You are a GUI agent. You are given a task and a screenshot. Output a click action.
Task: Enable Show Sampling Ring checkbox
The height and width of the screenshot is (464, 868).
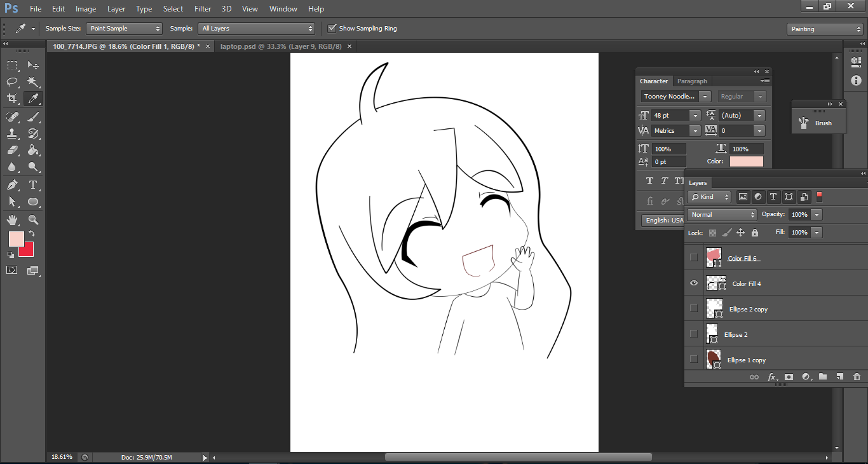tap(332, 29)
